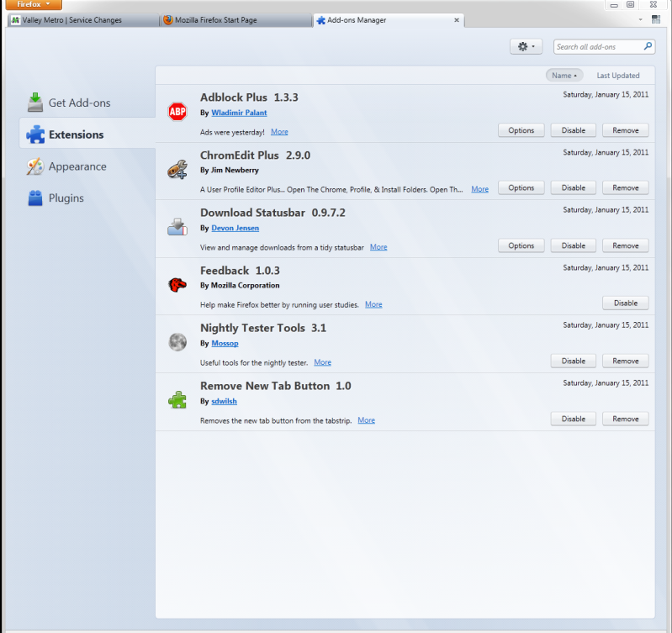This screenshot has height=633, width=672.
Task: Open Wladimir Palant author link
Action: tap(239, 113)
